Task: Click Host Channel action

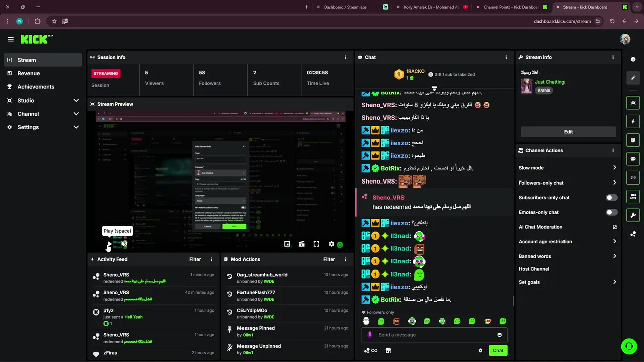Action: (x=534, y=269)
